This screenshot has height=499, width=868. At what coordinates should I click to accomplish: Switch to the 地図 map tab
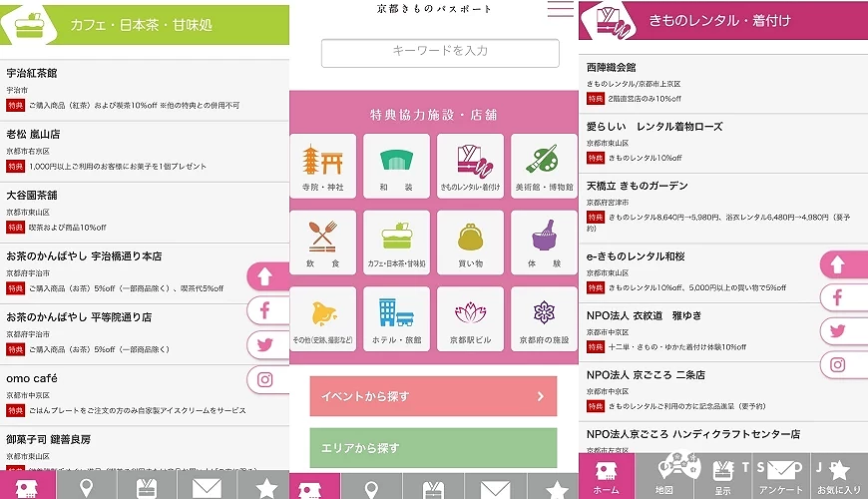tap(664, 476)
